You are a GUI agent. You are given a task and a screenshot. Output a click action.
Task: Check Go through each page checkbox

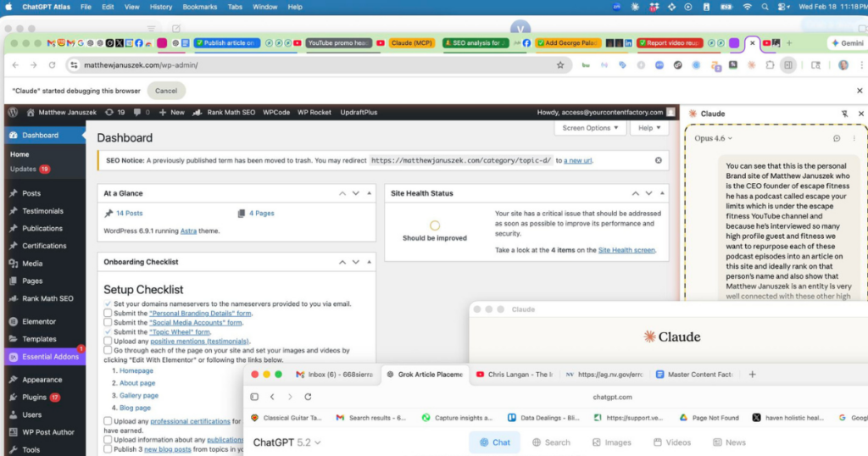click(x=108, y=350)
